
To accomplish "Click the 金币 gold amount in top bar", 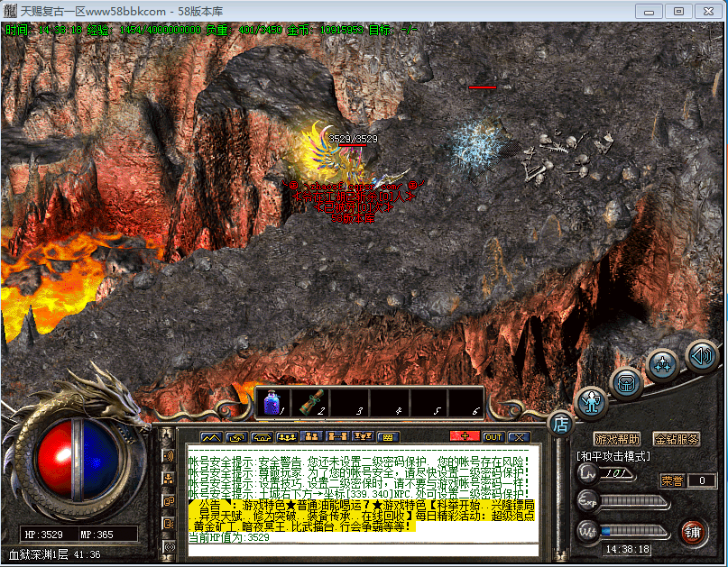I will tap(325, 30).
